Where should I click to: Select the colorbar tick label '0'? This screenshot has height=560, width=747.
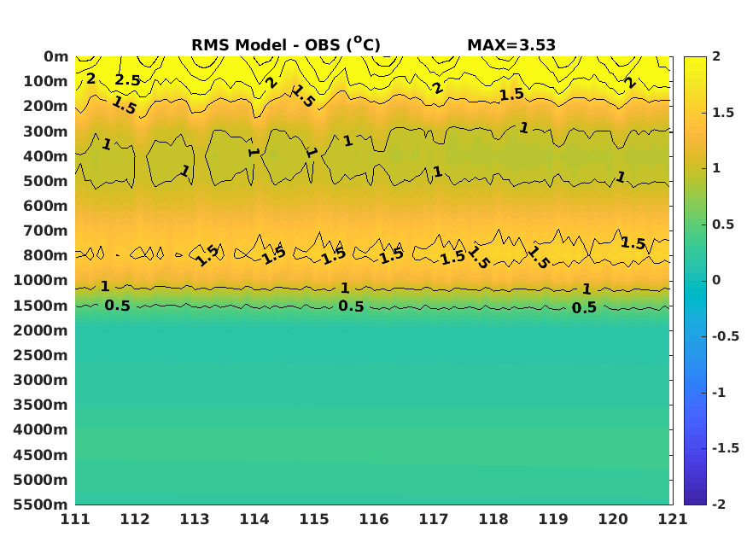pyautogui.click(x=716, y=281)
